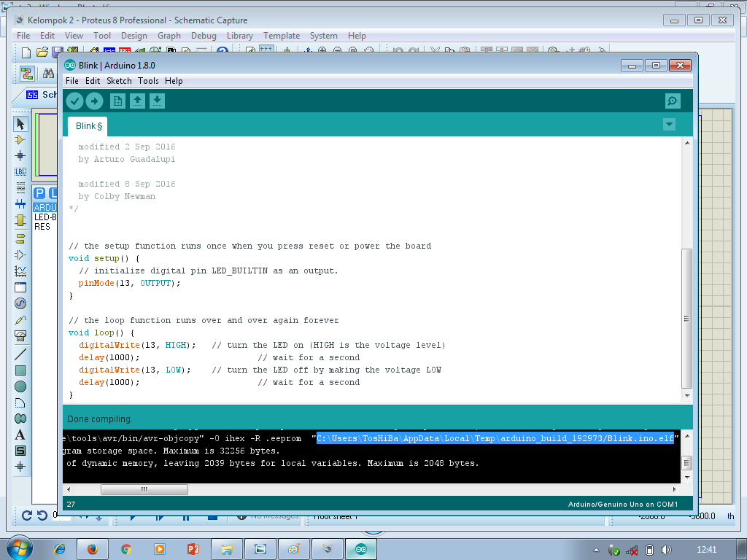This screenshot has width=747, height=560.
Task: Select Proteus 2D Line tool
Action: (x=20, y=354)
